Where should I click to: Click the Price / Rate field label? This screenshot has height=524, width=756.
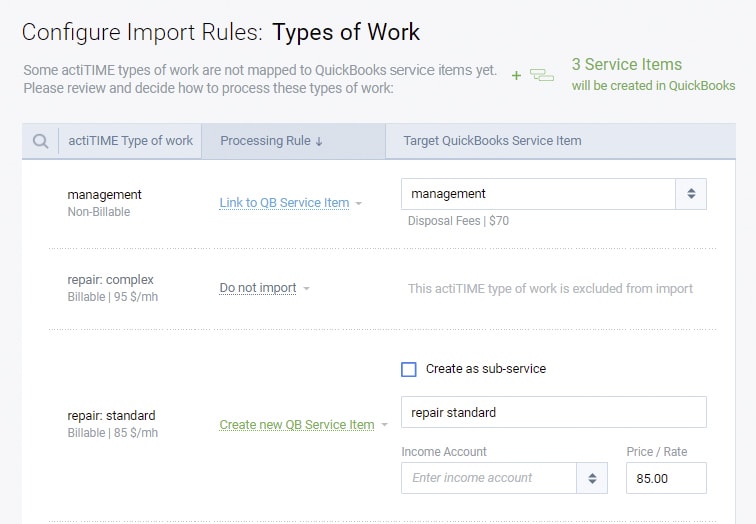[657, 452]
